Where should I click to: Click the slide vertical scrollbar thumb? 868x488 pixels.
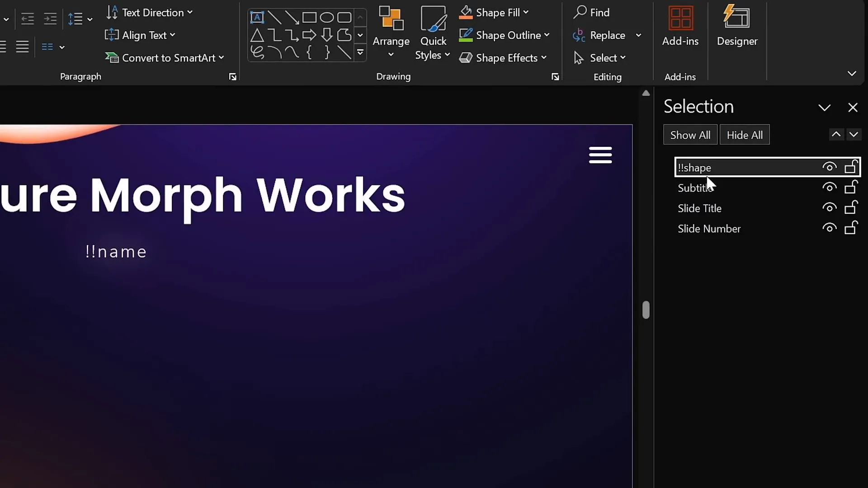(646, 310)
